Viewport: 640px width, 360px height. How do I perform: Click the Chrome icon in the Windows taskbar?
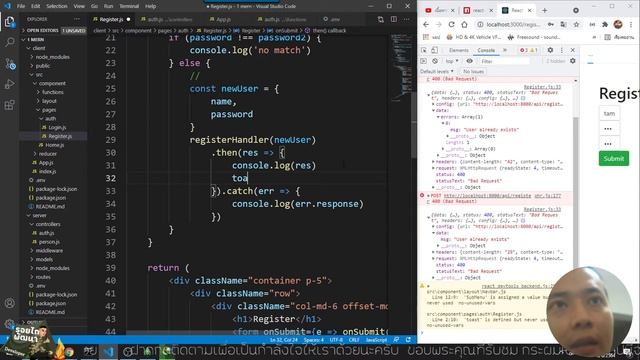69,351
